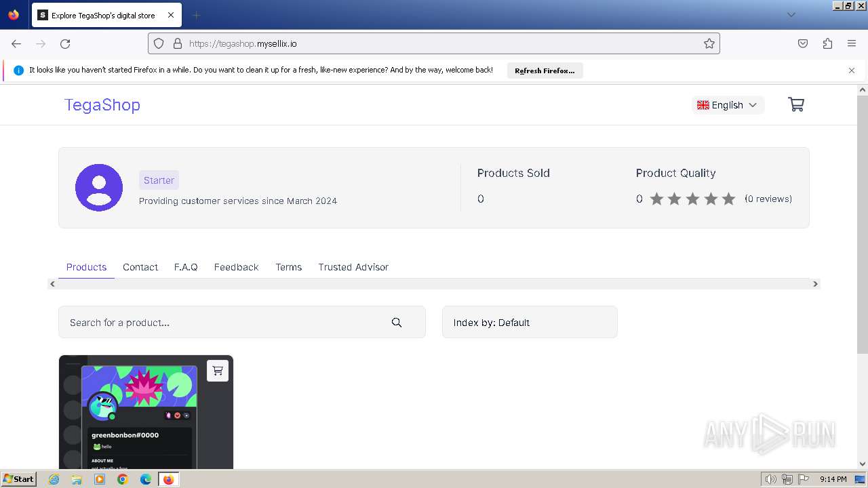This screenshot has height=488, width=868.
Task: Open Index by: Default dropdown
Action: click(530, 322)
